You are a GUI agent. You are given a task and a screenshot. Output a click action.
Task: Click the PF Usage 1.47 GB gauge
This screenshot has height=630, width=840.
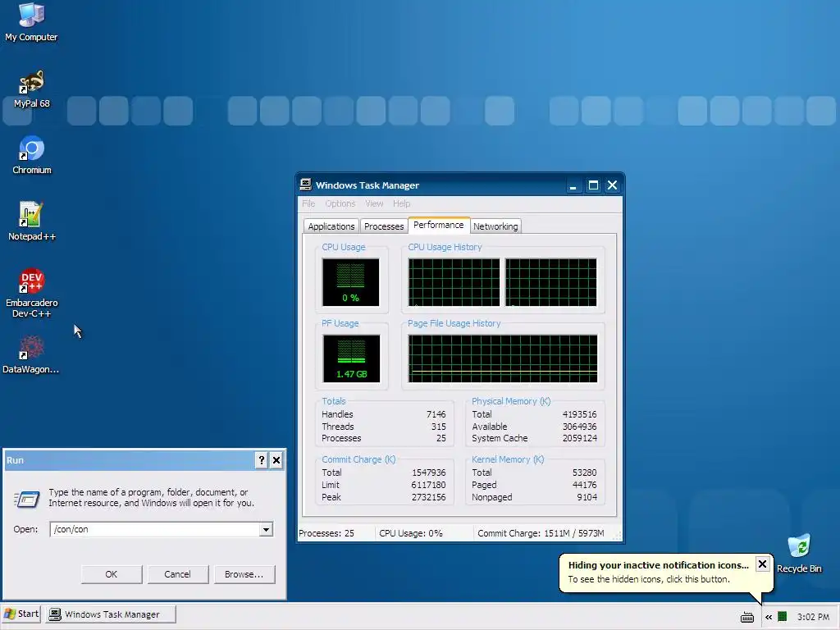[x=351, y=358]
